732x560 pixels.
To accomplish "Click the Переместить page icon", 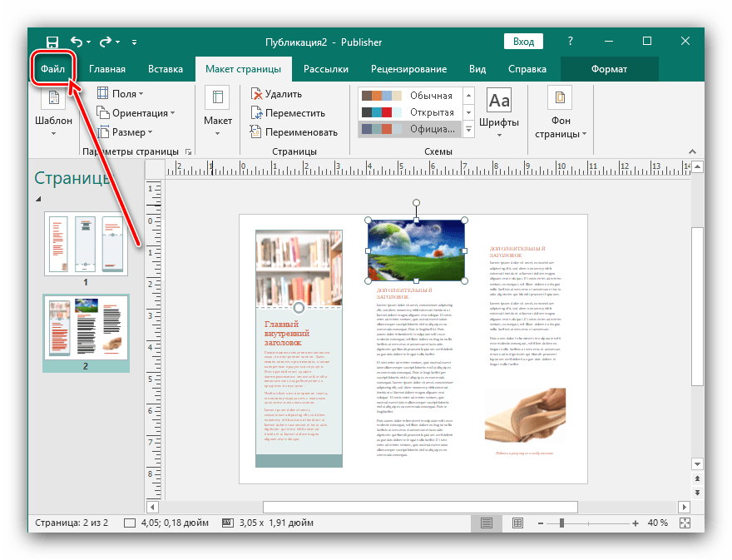I will (257, 113).
